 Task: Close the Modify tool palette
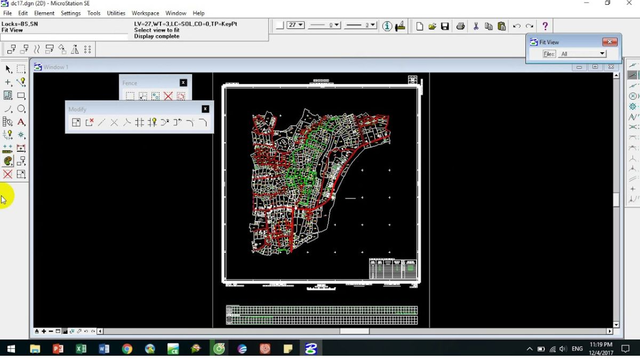point(205,109)
